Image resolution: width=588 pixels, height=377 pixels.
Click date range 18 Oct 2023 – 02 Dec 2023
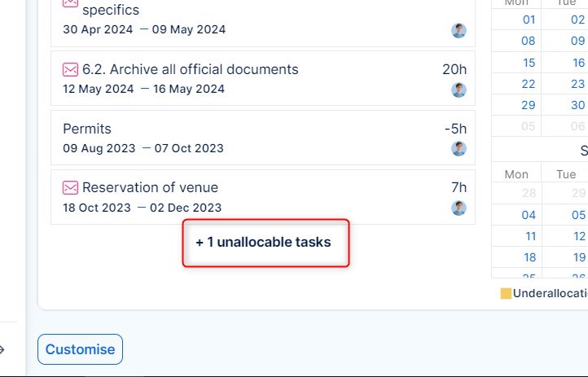click(x=142, y=208)
